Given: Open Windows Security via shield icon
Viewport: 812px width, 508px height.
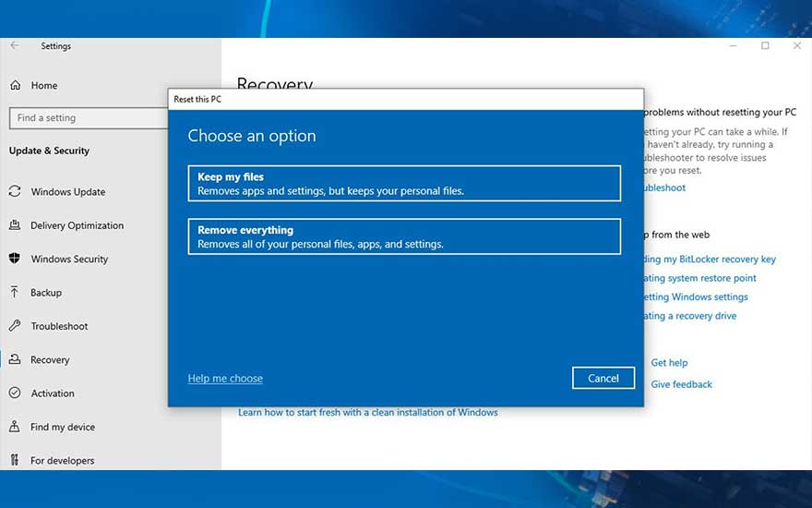Looking at the screenshot, I should pos(15,260).
